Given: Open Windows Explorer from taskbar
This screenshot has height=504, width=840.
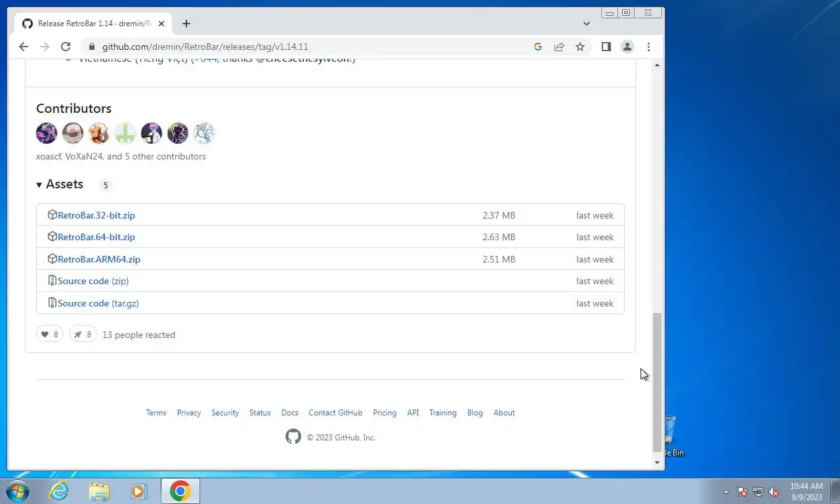Looking at the screenshot, I should (99, 491).
